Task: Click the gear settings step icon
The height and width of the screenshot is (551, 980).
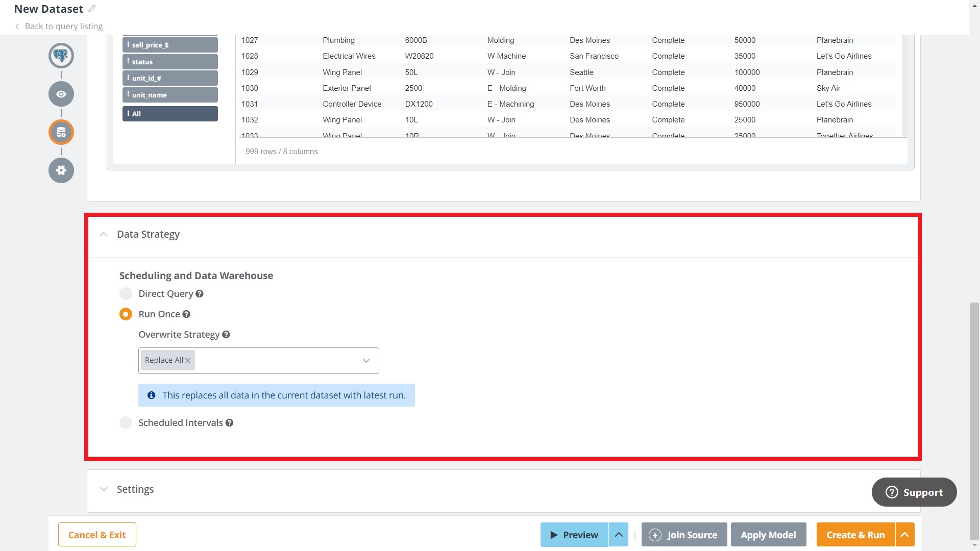Action: tap(61, 170)
